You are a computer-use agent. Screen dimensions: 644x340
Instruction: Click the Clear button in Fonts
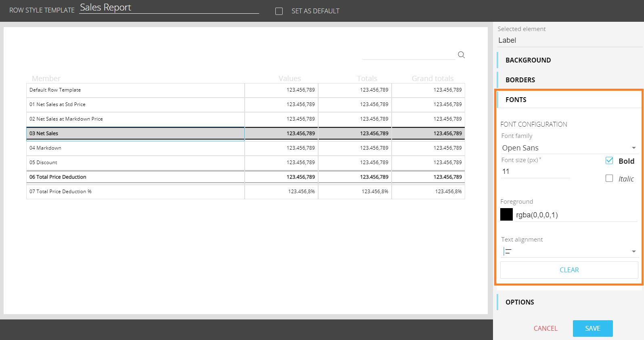point(569,270)
